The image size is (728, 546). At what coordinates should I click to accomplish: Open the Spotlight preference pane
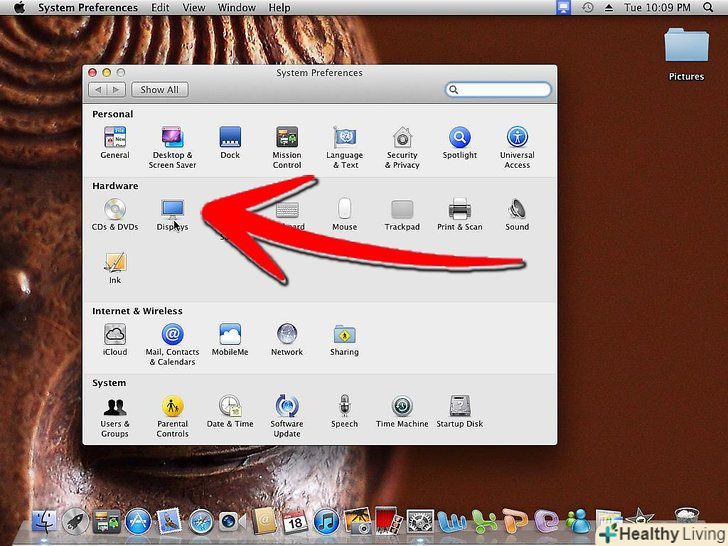(x=460, y=143)
